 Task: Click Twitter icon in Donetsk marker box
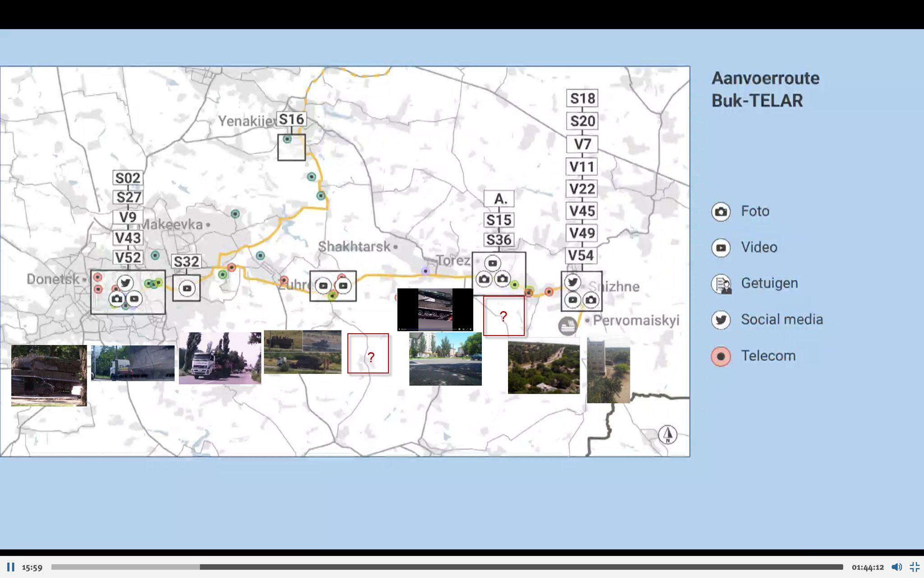125,283
